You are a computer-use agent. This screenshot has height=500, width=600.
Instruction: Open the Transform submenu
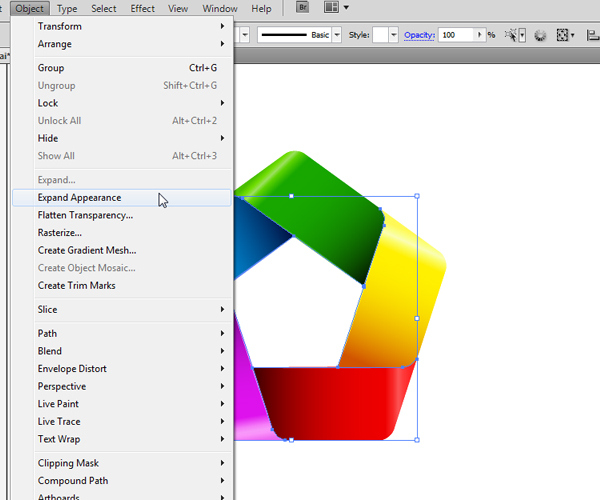point(122,26)
